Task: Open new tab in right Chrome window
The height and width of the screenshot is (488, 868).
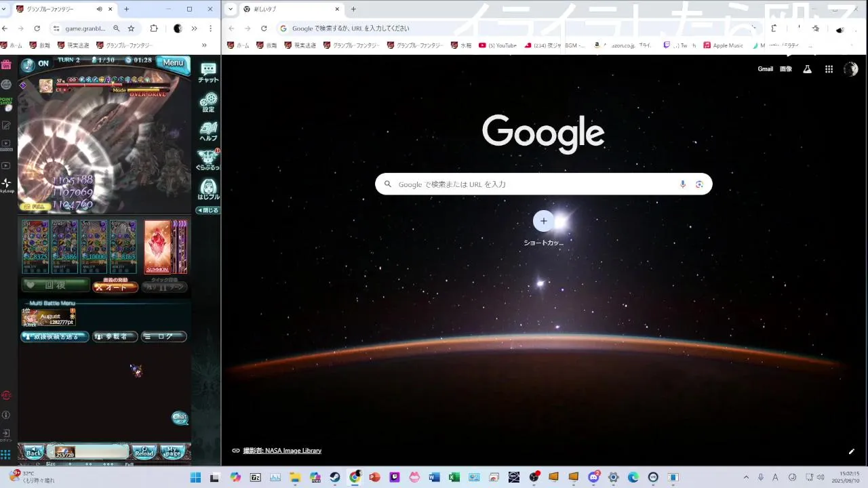Action: coord(353,9)
